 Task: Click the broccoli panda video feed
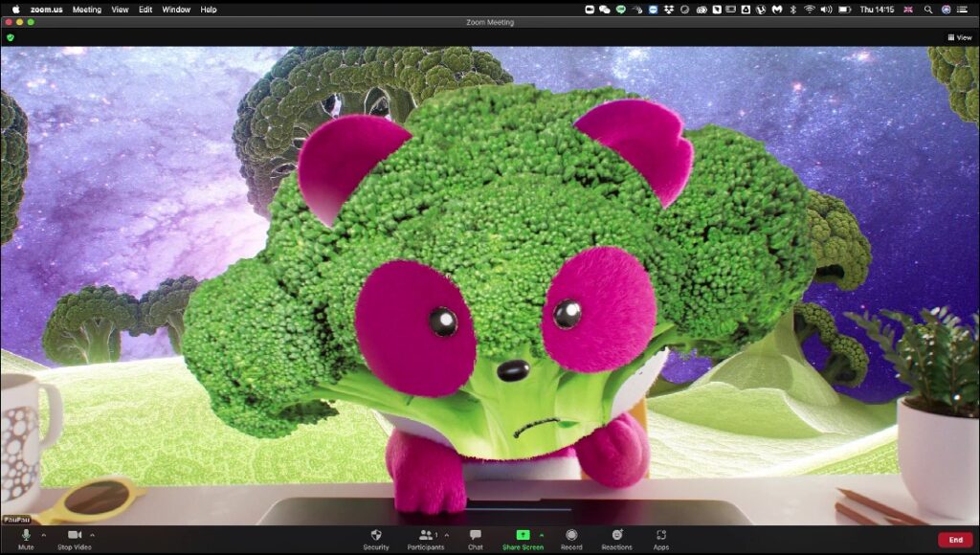pos(490,285)
